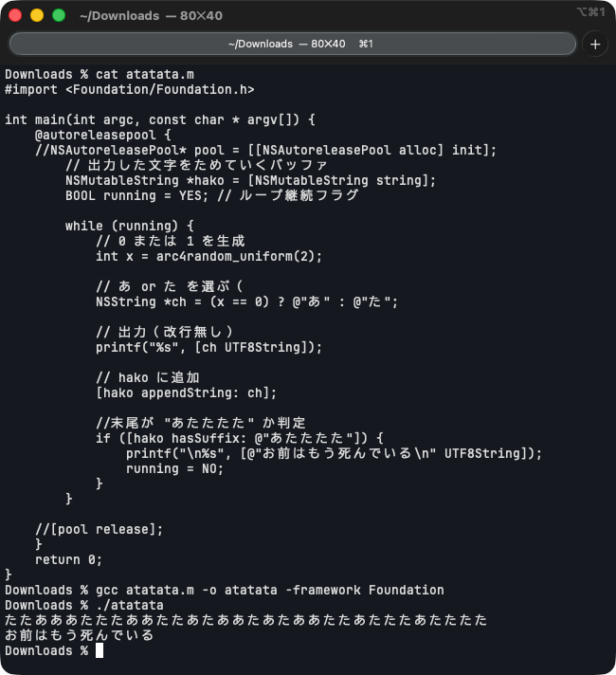Click the './atatata' run command line
The width and height of the screenshot is (616, 675).
click(x=84, y=605)
